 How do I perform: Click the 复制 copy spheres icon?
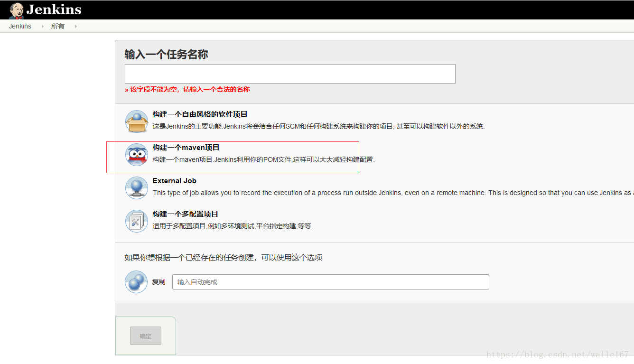click(137, 282)
